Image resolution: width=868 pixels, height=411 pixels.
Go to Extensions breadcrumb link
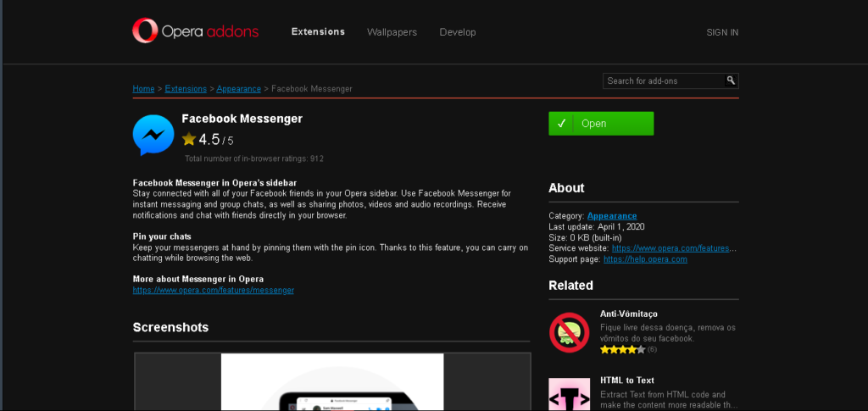click(x=186, y=88)
